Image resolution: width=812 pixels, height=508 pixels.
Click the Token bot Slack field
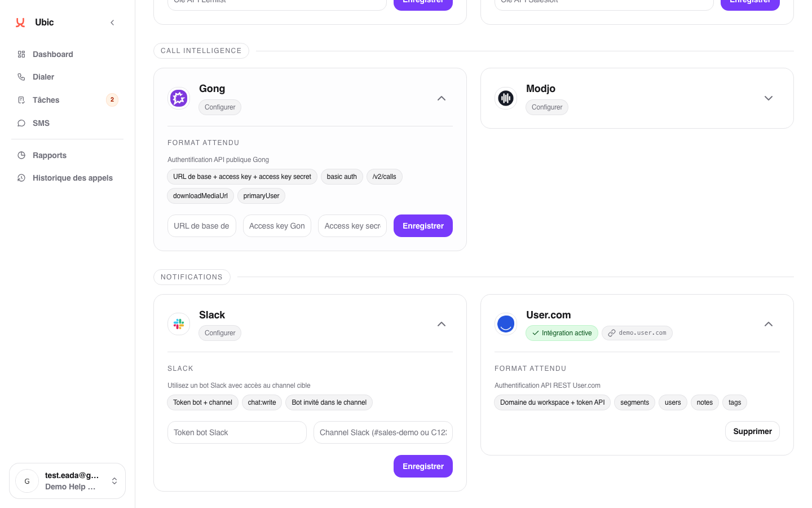click(x=237, y=432)
